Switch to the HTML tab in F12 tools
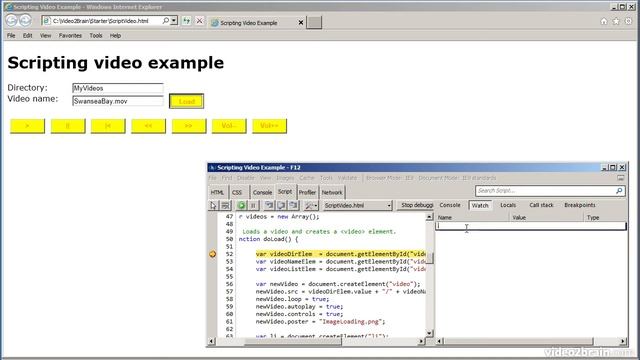Image resolution: width=640 pixels, height=360 pixels. pyautogui.click(x=217, y=192)
